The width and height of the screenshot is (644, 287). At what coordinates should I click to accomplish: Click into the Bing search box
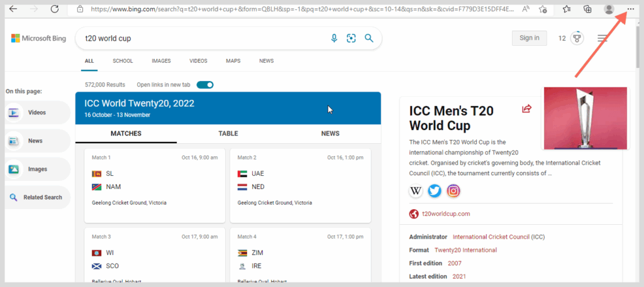(x=201, y=38)
